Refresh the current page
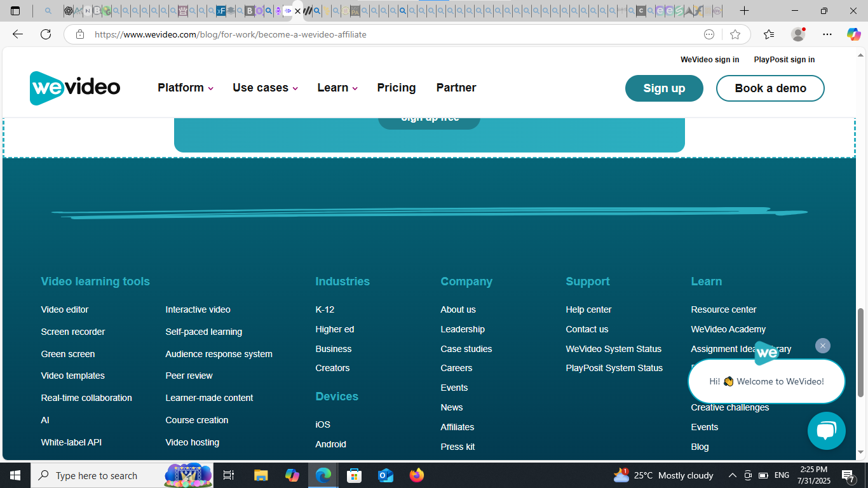The height and width of the screenshot is (488, 868). [46, 34]
